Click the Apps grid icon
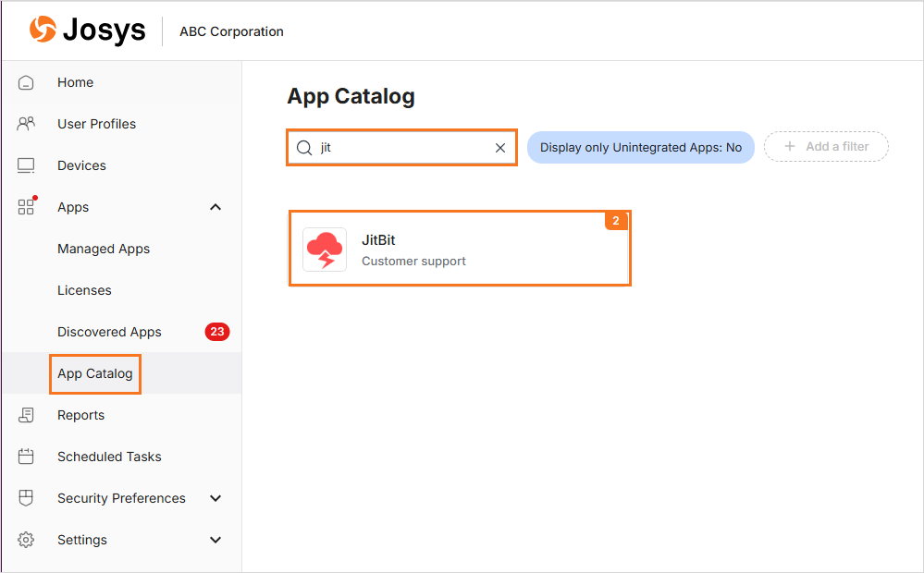 (26, 207)
